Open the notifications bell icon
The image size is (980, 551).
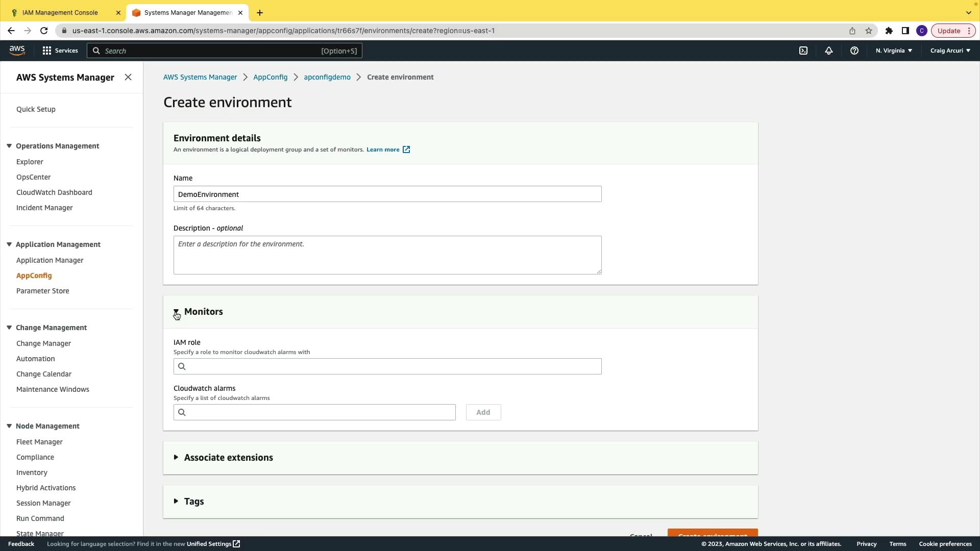point(829,51)
